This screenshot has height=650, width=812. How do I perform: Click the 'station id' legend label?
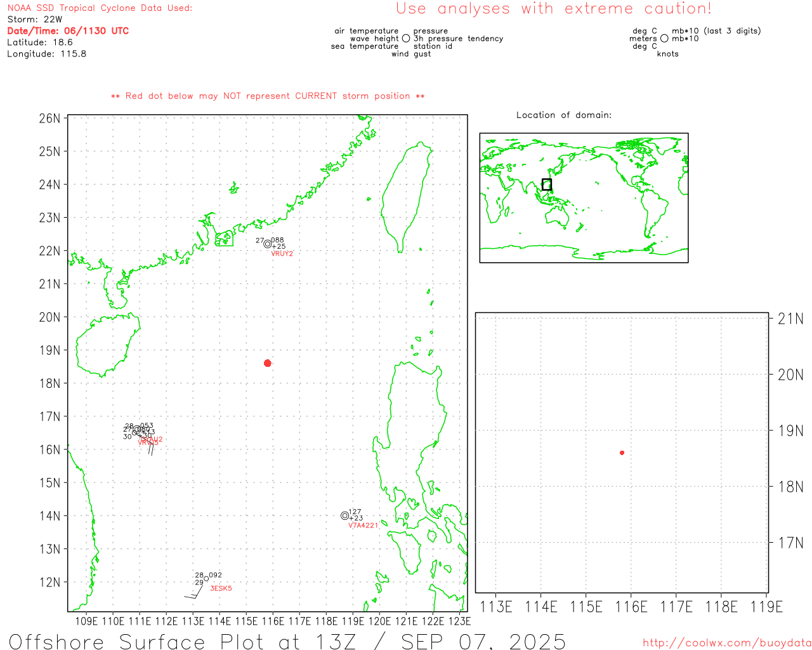point(433,46)
